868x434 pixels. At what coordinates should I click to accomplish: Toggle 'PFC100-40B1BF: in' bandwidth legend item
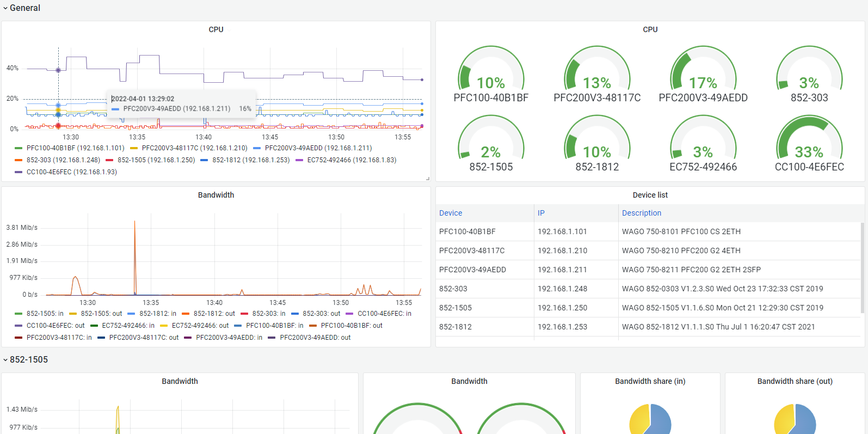click(x=269, y=326)
